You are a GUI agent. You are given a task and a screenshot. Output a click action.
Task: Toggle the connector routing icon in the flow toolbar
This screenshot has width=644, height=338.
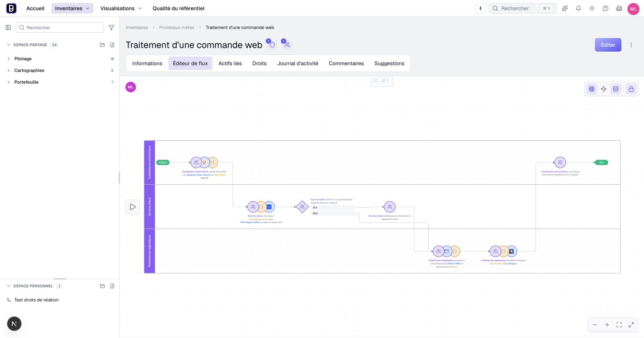604,89
